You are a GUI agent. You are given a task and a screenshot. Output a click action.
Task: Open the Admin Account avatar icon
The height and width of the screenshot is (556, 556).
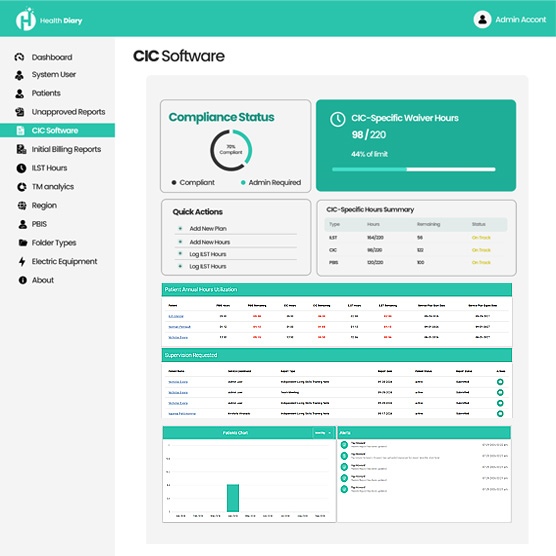coord(482,19)
